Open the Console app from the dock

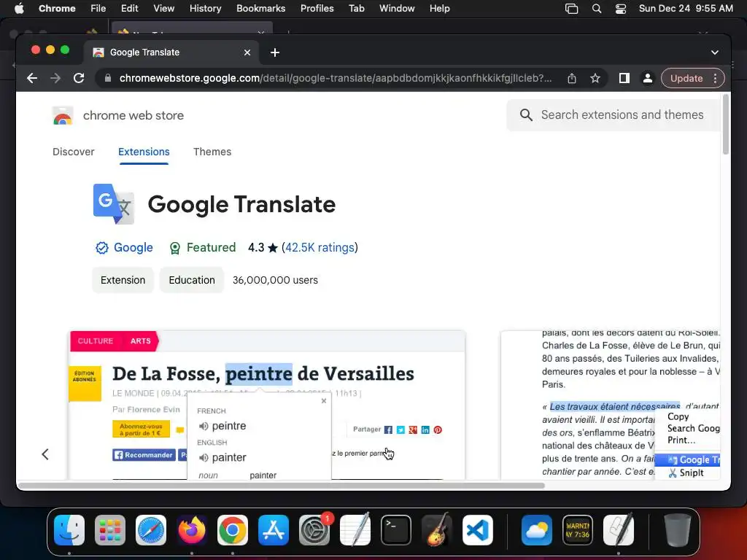(578, 530)
